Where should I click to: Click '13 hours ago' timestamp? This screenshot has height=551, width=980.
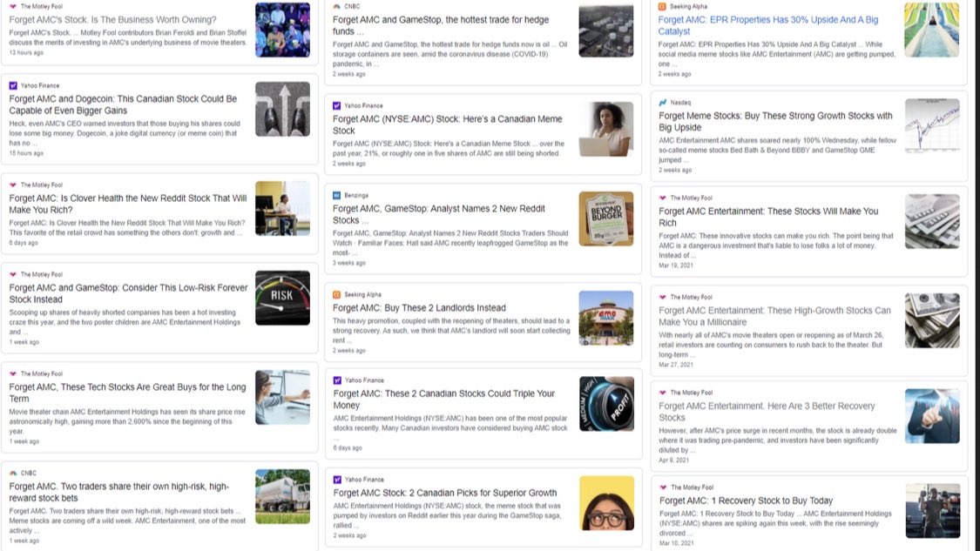pos(26,52)
